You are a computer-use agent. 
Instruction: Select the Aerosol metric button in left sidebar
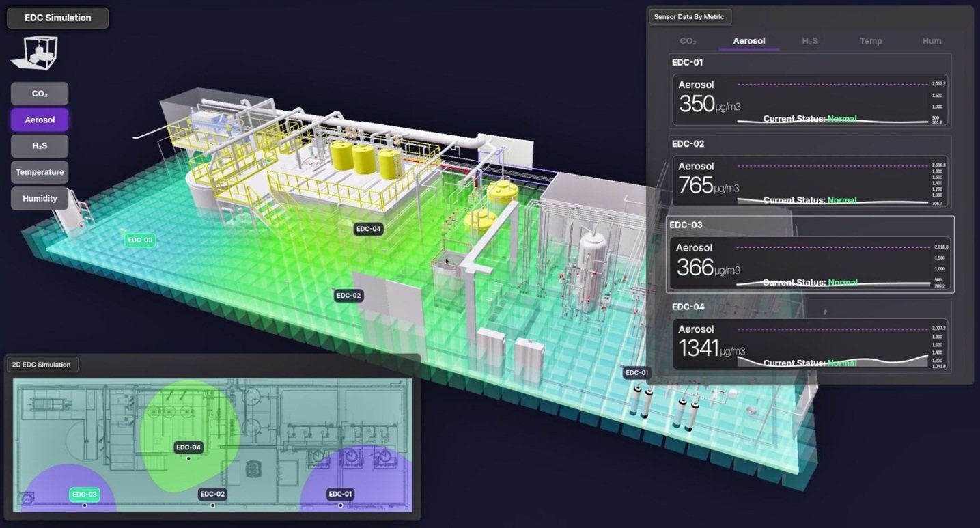40,120
